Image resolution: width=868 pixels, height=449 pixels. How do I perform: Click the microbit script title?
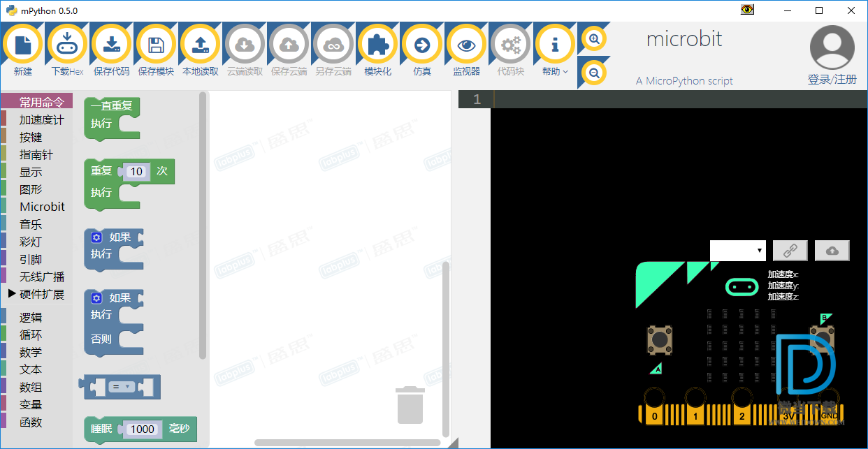click(x=684, y=39)
